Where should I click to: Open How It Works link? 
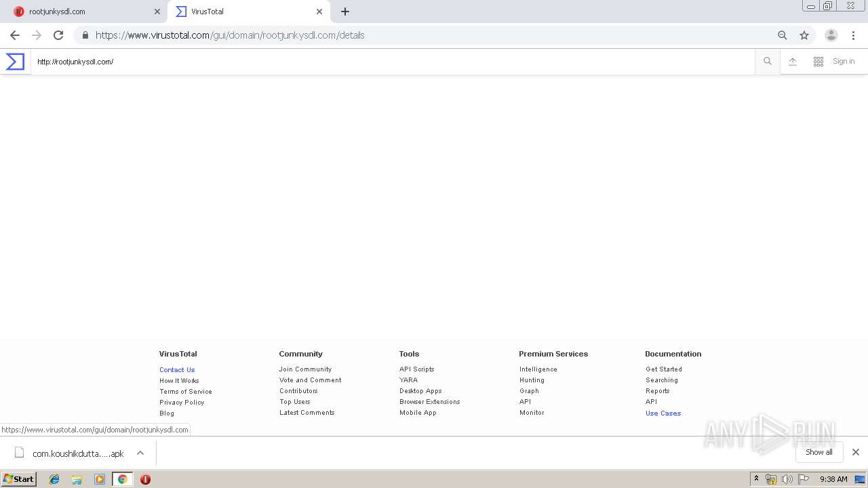(x=179, y=380)
